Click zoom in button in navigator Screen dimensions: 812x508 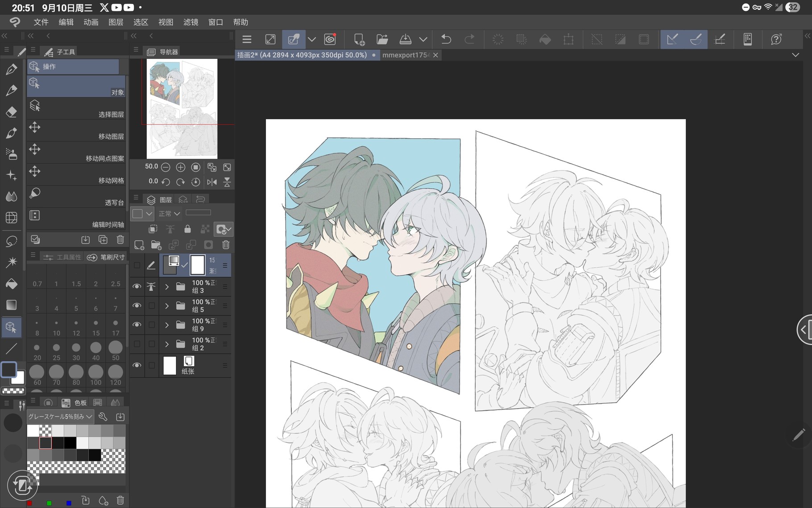180,167
